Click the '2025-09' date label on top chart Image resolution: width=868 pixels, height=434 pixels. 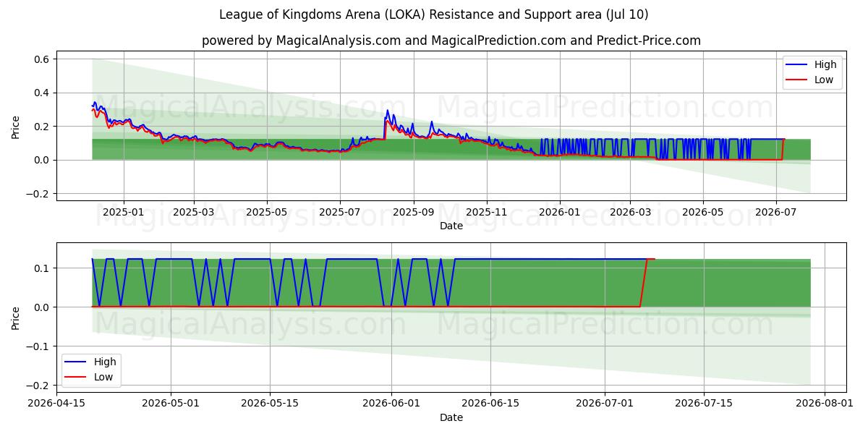point(414,212)
